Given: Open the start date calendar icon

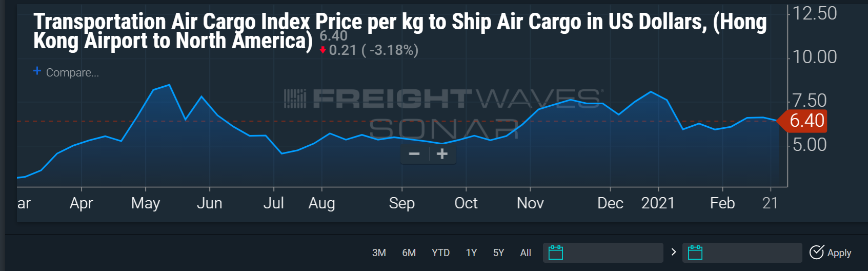Looking at the screenshot, I should coord(556,253).
